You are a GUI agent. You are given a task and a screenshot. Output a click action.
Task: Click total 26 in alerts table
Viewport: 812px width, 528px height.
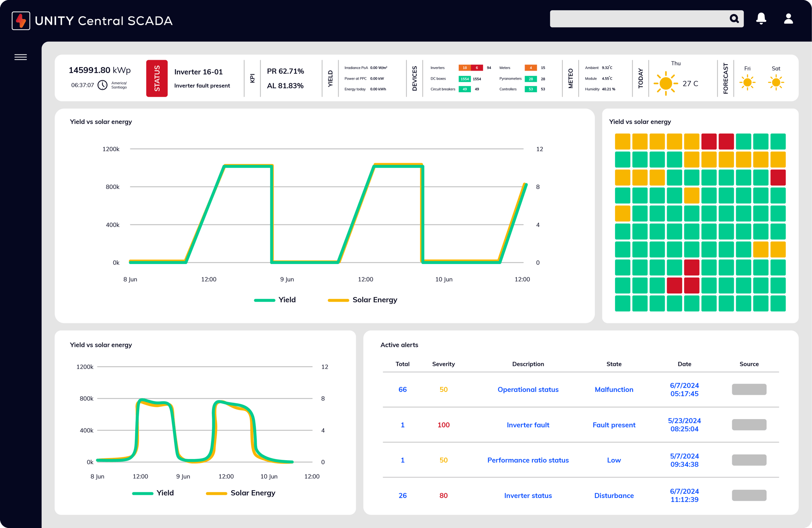click(402, 496)
